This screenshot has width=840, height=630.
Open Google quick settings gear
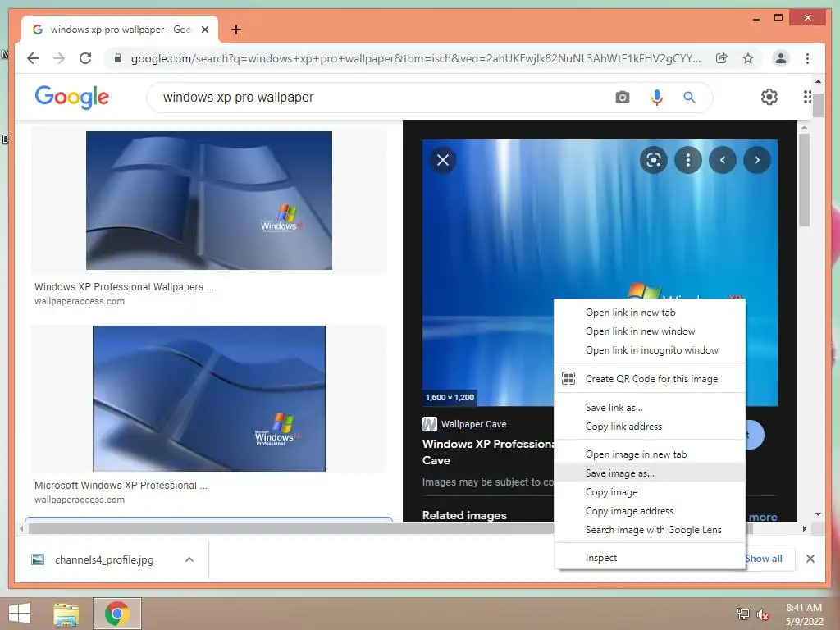(769, 97)
